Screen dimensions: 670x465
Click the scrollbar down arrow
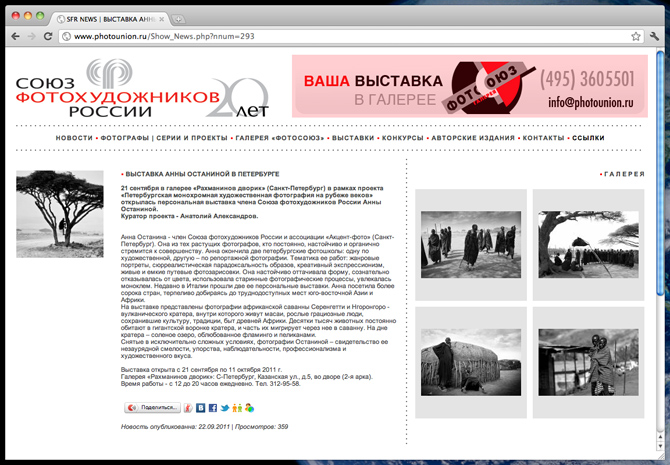[x=661, y=446]
